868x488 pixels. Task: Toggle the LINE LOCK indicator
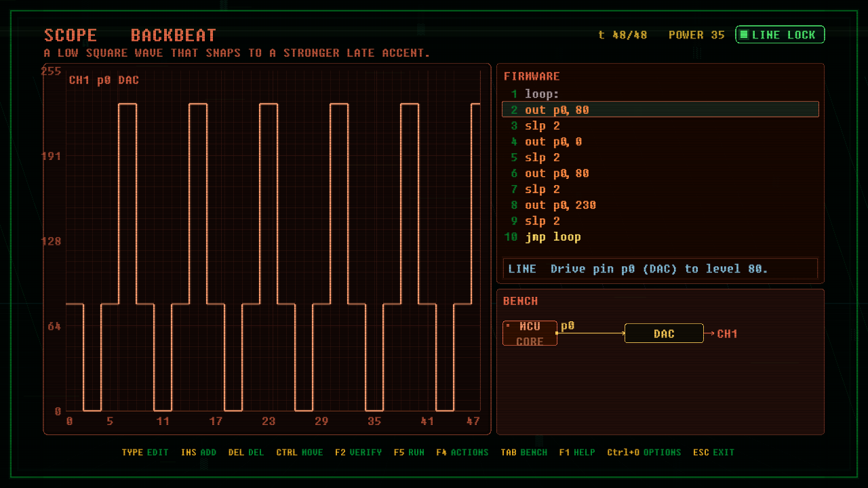[x=780, y=35]
